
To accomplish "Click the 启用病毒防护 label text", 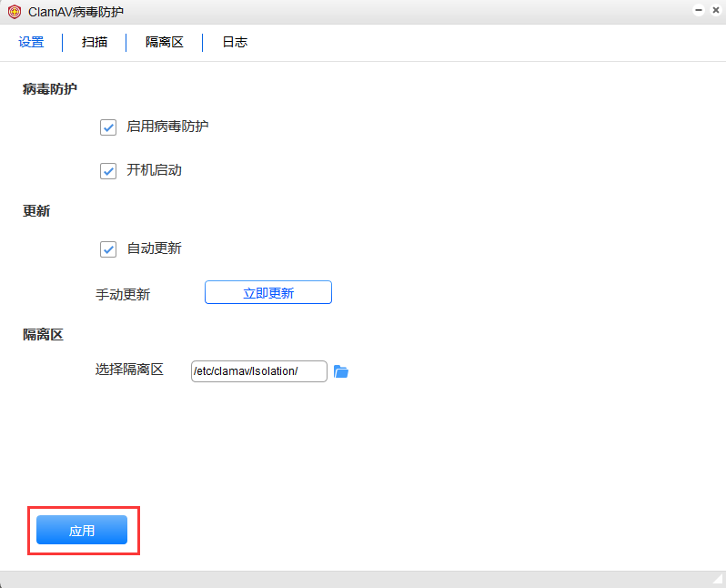I will [167, 127].
